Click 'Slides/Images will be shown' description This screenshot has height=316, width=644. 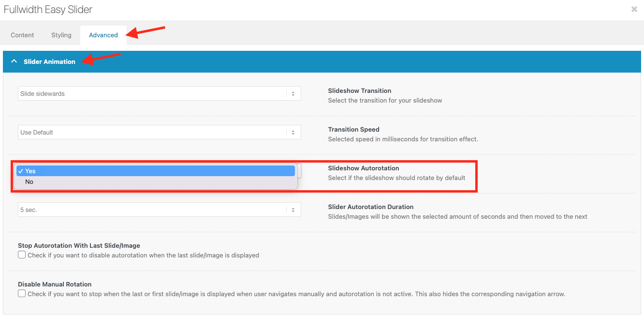click(458, 216)
